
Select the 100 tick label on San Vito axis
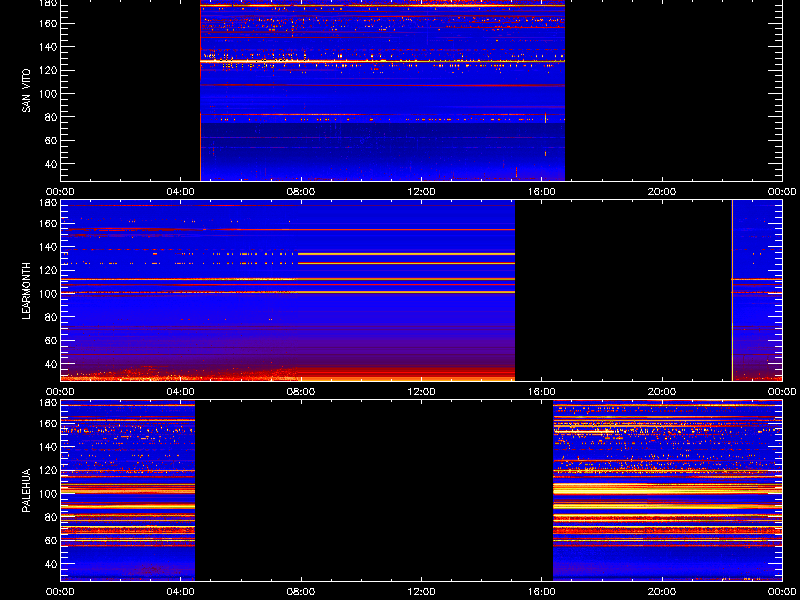48,94
